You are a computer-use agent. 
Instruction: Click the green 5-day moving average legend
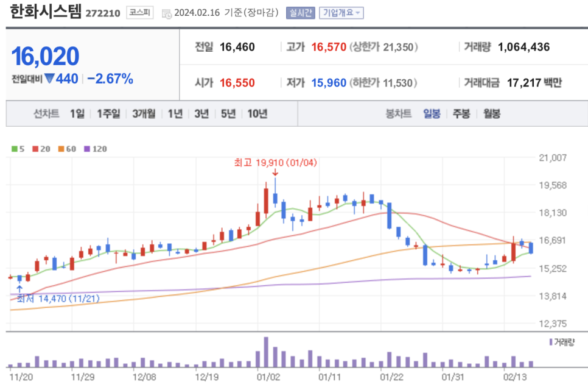point(18,149)
